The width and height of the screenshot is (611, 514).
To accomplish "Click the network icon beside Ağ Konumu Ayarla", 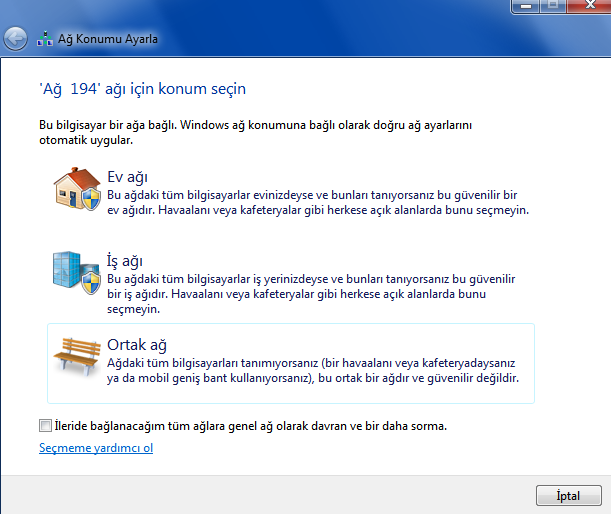I will pos(45,39).
